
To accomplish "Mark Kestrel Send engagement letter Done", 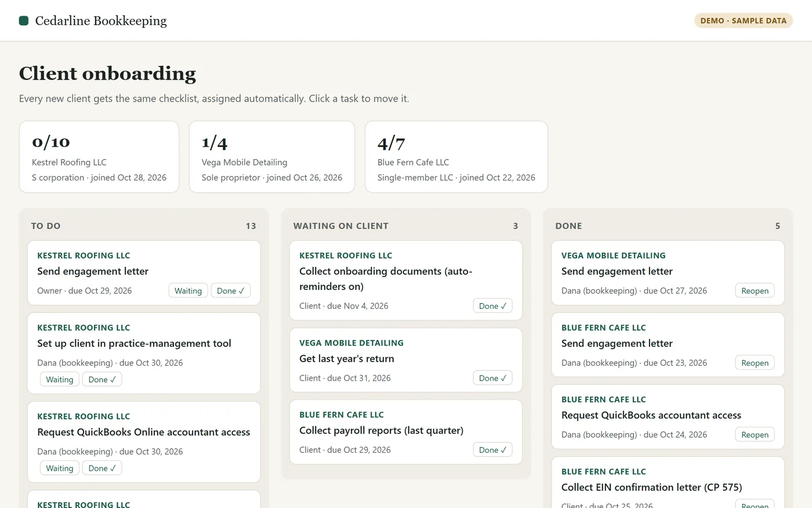I will [230, 291].
